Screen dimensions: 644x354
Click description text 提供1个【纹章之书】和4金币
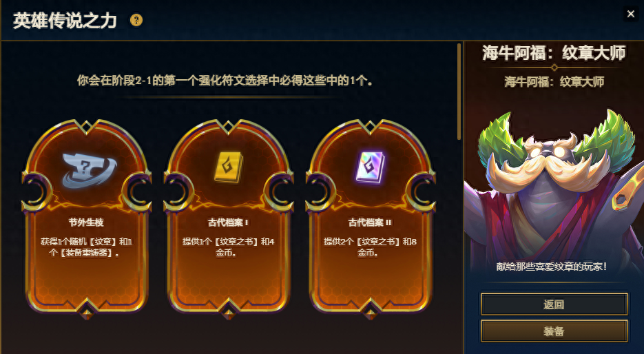229,247
